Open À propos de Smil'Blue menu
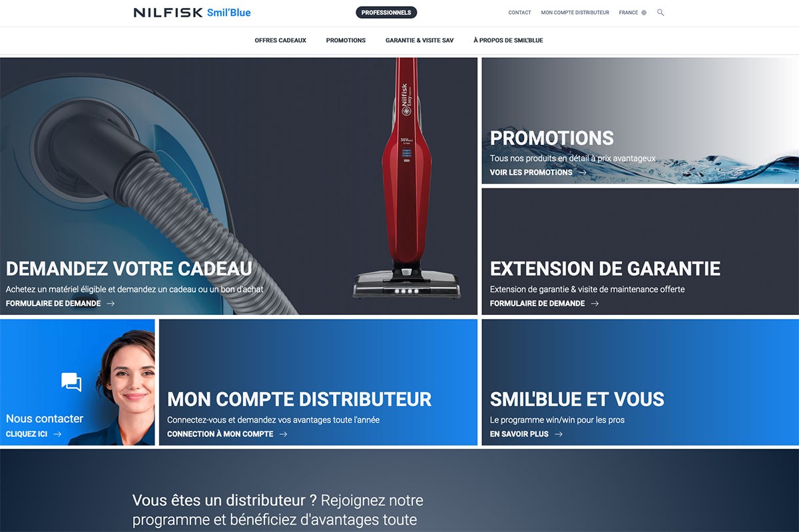The height and width of the screenshot is (532, 799). [x=508, y=41]
